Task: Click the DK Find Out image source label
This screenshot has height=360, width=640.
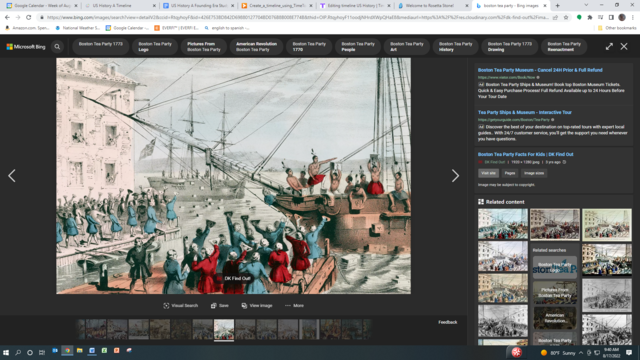Action: (234, 278)
